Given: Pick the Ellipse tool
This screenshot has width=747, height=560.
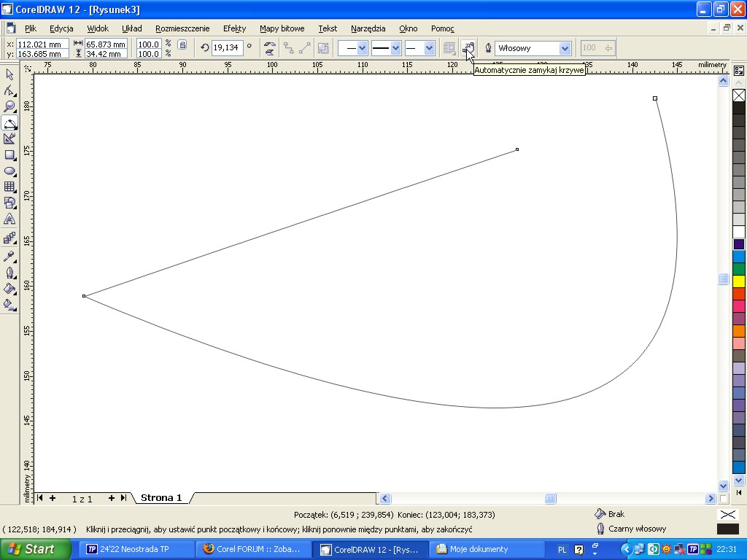Looking at the screenshot, I should coord(9,171).
